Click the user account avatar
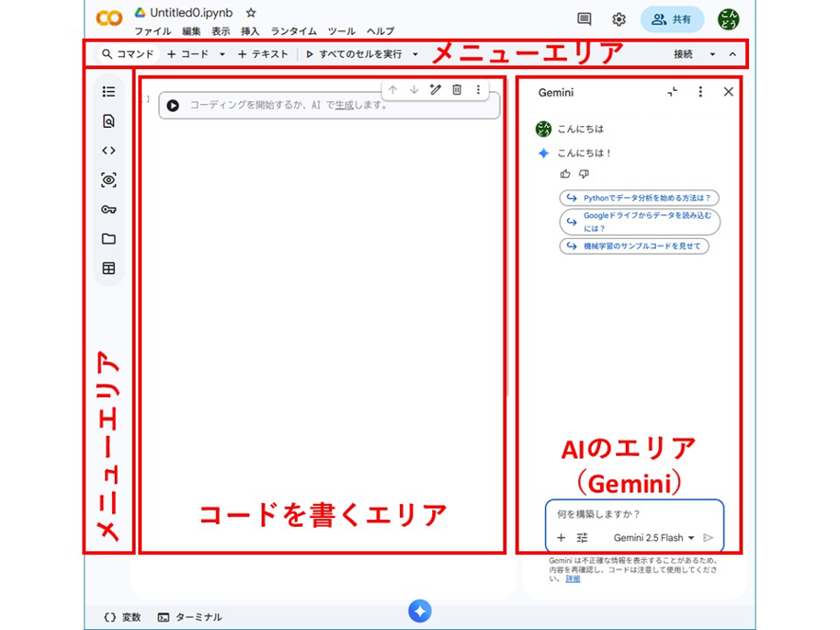 [728, 19]
